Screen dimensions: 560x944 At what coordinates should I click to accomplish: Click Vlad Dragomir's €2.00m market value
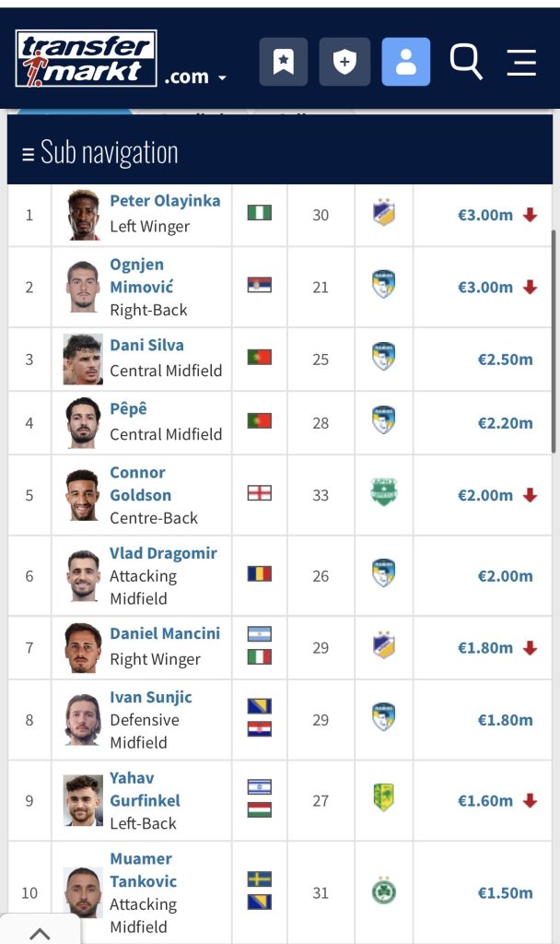click(x=505, y=576)
